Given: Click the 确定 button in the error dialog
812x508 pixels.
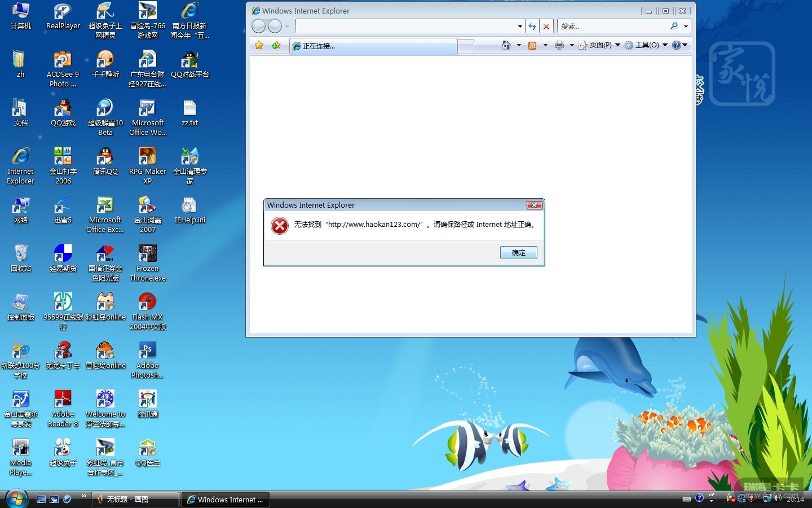Looking at the screenshot, I should click(519, 253).
